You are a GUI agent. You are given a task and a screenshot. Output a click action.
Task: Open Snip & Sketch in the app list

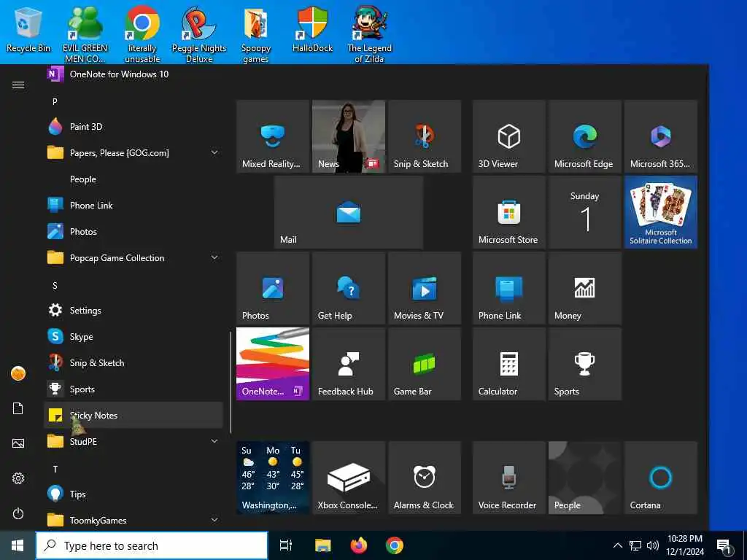[x=133, y=363]
